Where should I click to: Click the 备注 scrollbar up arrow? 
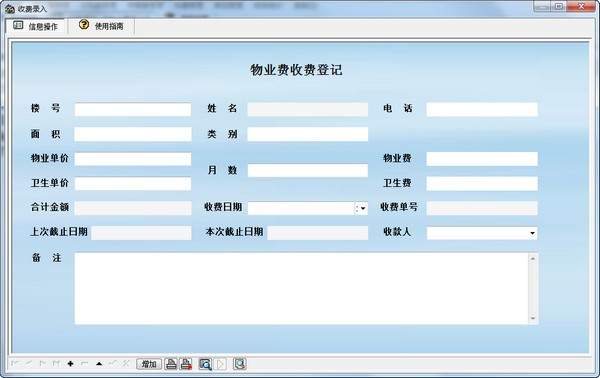(533, 258)
